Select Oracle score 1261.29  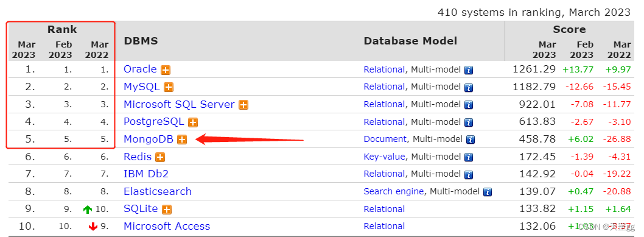pyautogui.click(x=534, y=69)
